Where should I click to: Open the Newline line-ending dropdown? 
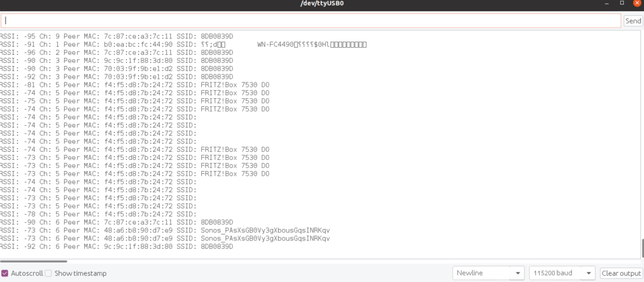coord(489,273)
